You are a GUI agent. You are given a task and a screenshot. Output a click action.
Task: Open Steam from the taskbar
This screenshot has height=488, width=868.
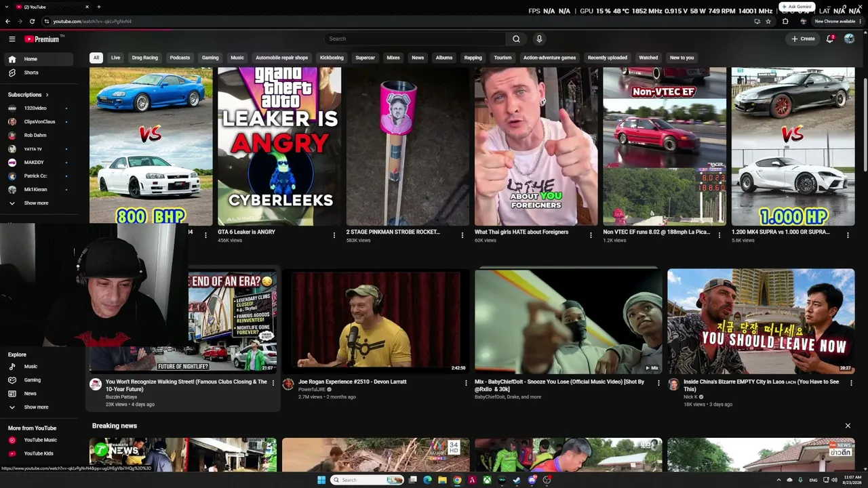point(517,480)
